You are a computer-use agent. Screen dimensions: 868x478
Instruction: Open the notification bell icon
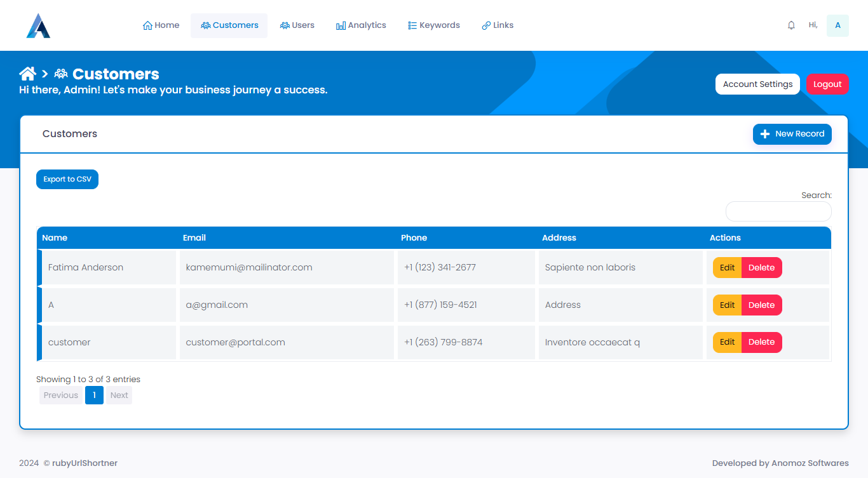(x=791, y=25)
